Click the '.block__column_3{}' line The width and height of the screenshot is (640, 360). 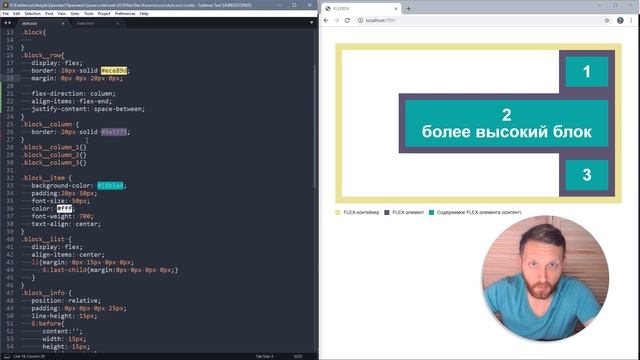pos(54,162)
